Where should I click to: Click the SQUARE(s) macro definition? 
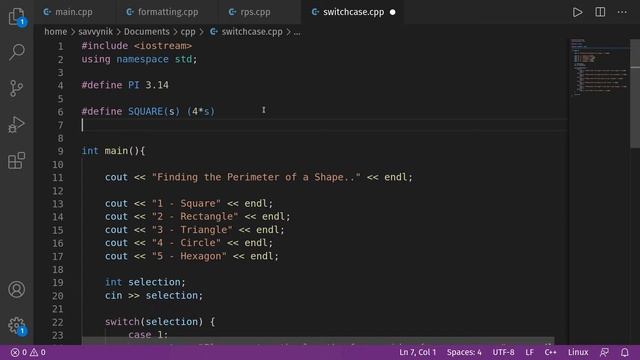click(148, 111)
